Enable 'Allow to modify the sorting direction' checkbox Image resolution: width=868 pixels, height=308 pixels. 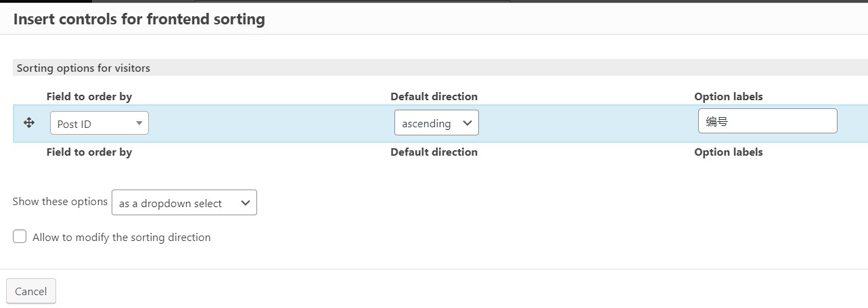pos(20,236)
